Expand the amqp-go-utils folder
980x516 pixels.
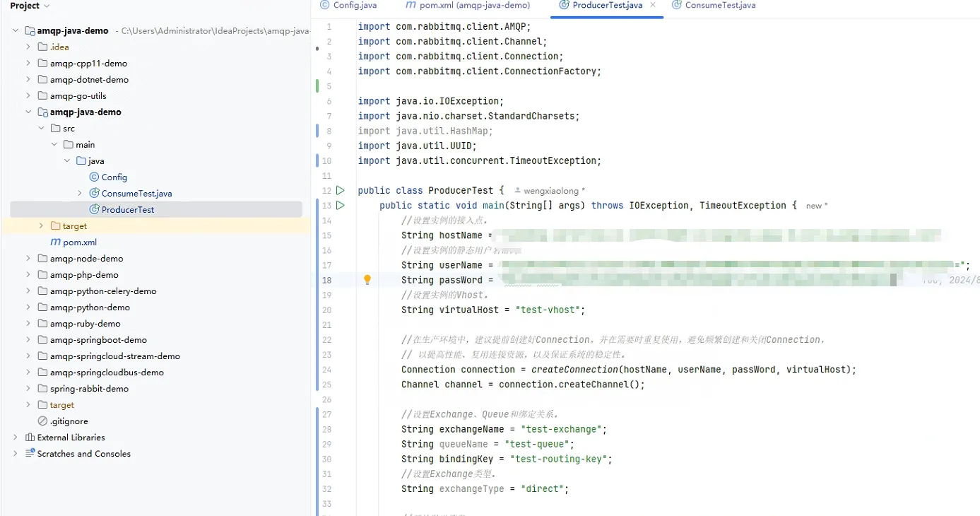[x=28, y=96]
